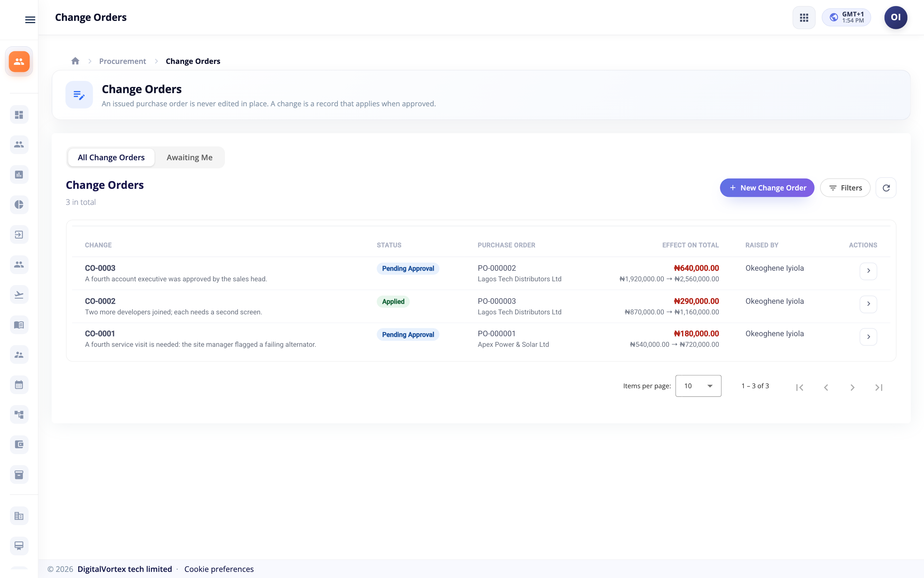
Task: Open the apps grid launcher
Action: tap(804, 18)
